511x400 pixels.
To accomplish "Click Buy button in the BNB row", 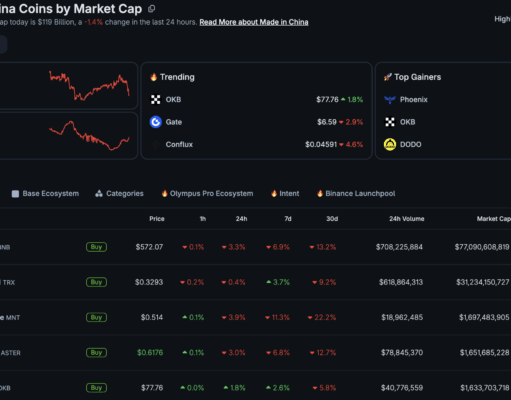I will click(96, 247).
